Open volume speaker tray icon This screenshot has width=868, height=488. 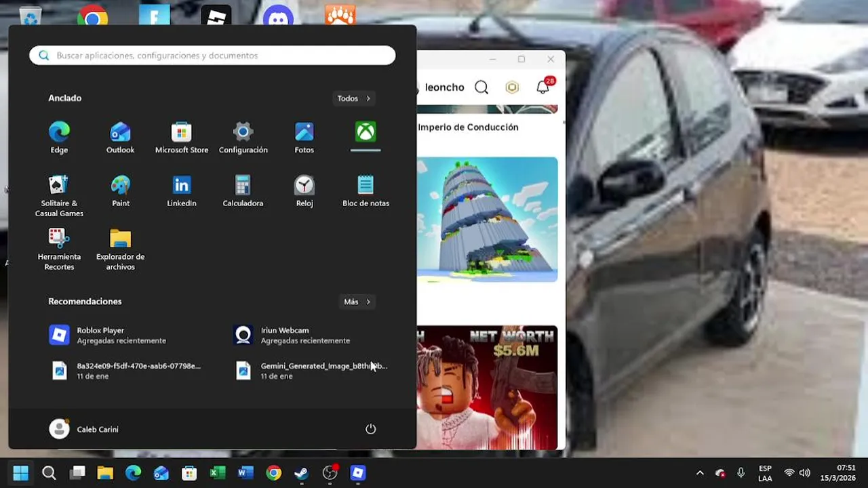805,473
